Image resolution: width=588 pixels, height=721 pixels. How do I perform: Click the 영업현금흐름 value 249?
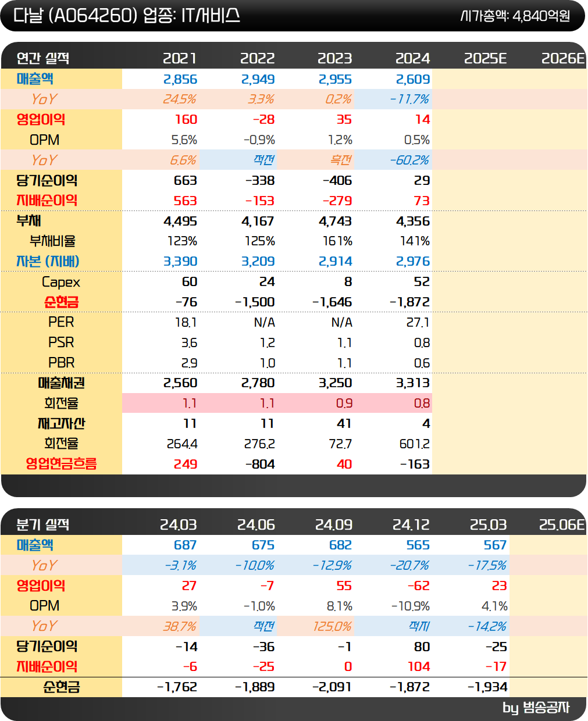tap(186, 464)
